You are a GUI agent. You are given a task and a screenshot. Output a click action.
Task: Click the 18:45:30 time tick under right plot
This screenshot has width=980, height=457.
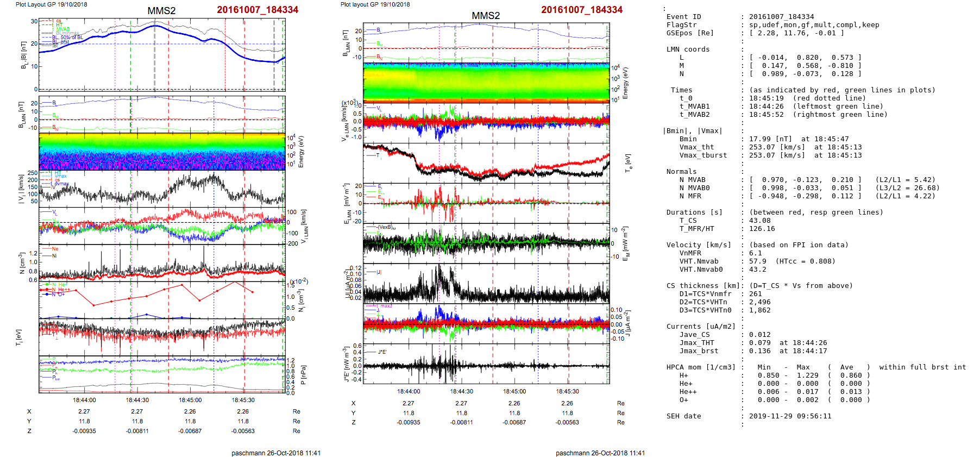(567, 391)
